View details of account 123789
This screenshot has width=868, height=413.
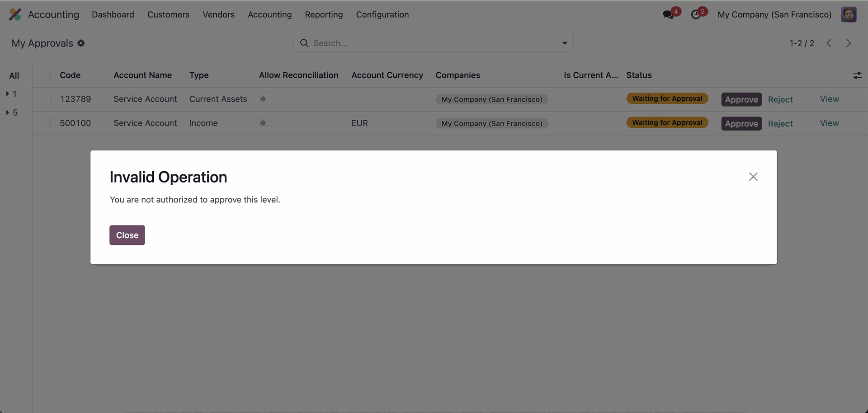pyautogui.click(x=830, y=99)
